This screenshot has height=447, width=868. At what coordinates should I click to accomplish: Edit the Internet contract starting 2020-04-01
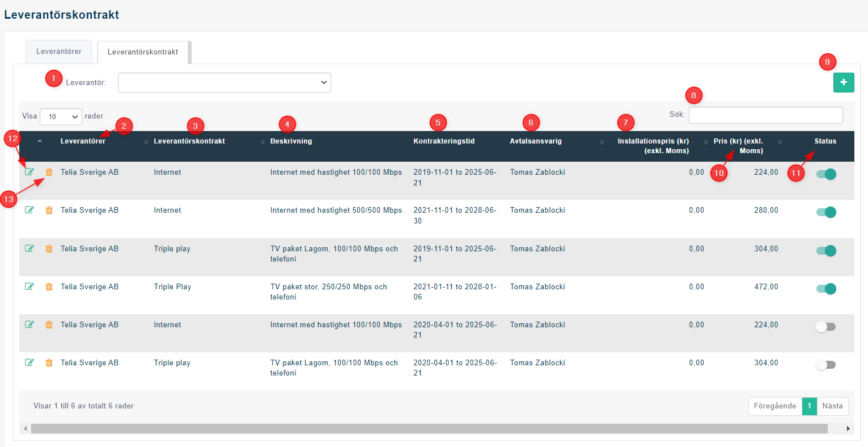(29, 324)
